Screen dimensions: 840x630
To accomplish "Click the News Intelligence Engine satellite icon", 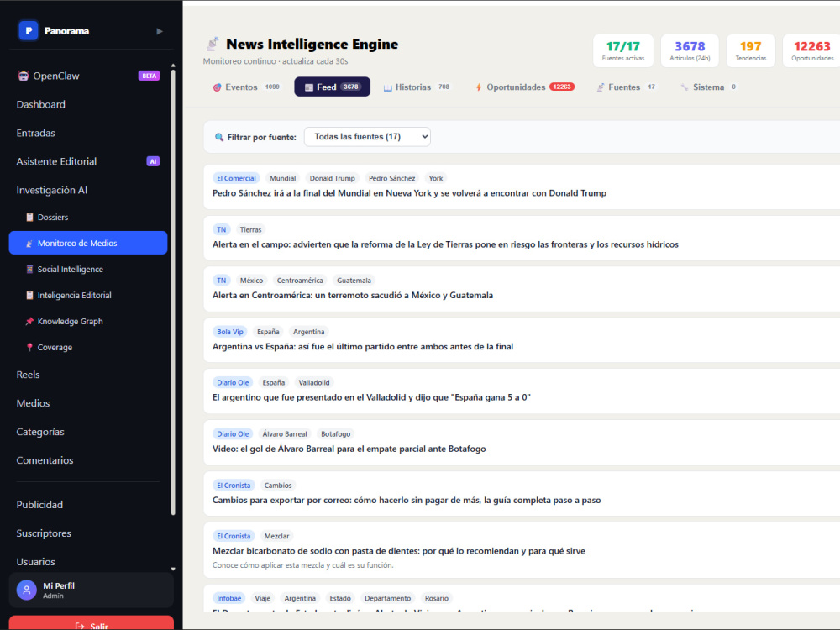I will click(x=213, y=44).
